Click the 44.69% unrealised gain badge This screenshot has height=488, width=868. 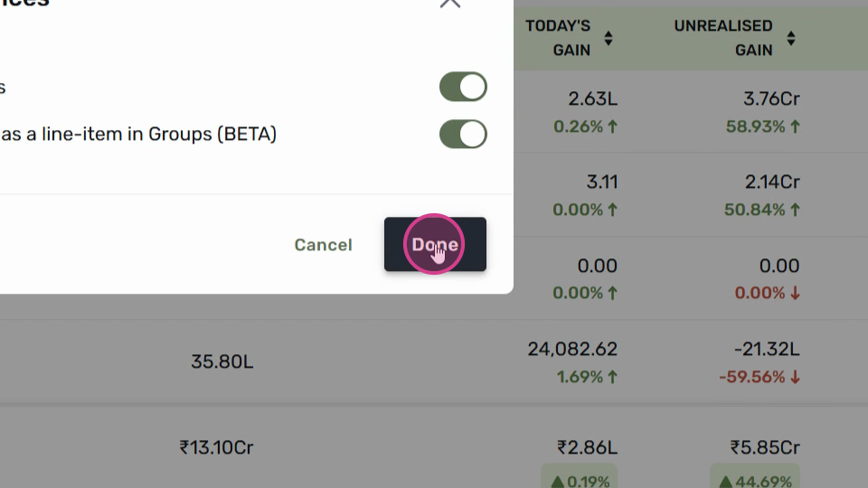[x=755, y=479]
